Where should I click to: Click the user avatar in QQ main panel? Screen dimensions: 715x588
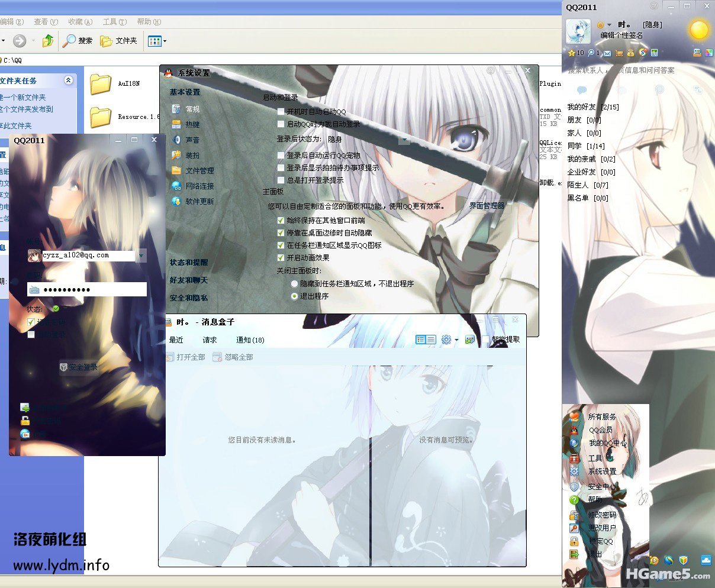pos(578,31)
